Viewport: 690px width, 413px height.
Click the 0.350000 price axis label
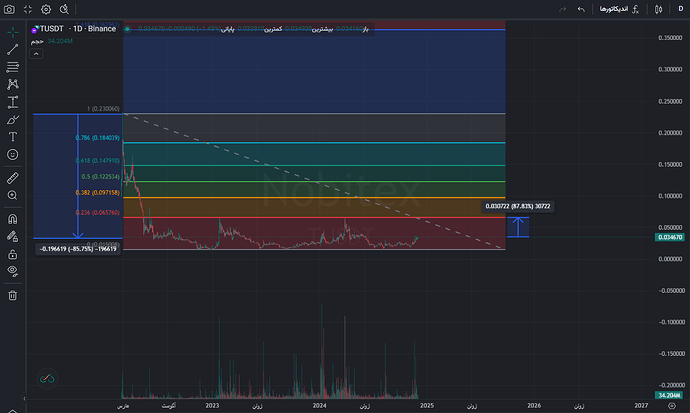point(670,38)
